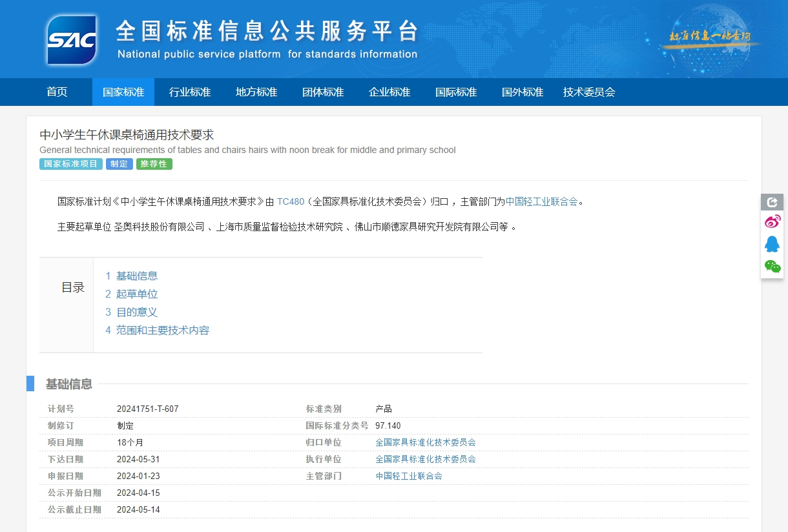Click the 中国轻工业联合会 link in the paragraph
This screenshot has width=788, height=532.
point(543,201)
